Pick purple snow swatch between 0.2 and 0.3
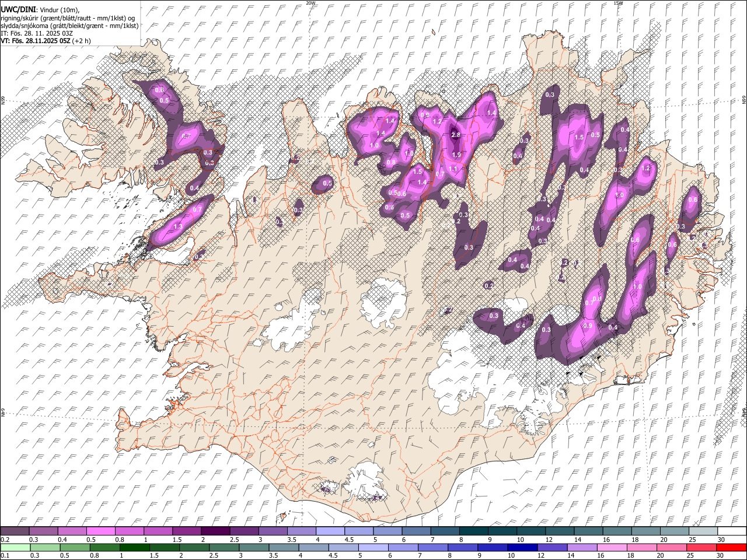The width and height of the screenshot is (747, 560). [15, 531]
